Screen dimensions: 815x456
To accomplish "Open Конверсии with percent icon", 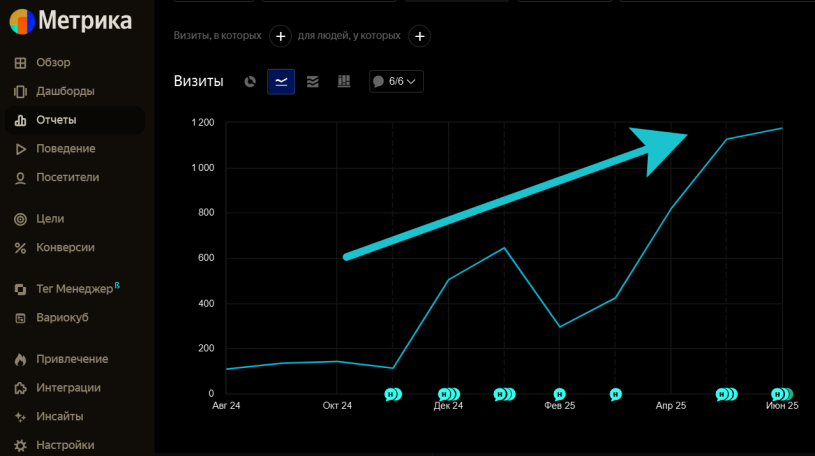I will [x=65, y=247].
